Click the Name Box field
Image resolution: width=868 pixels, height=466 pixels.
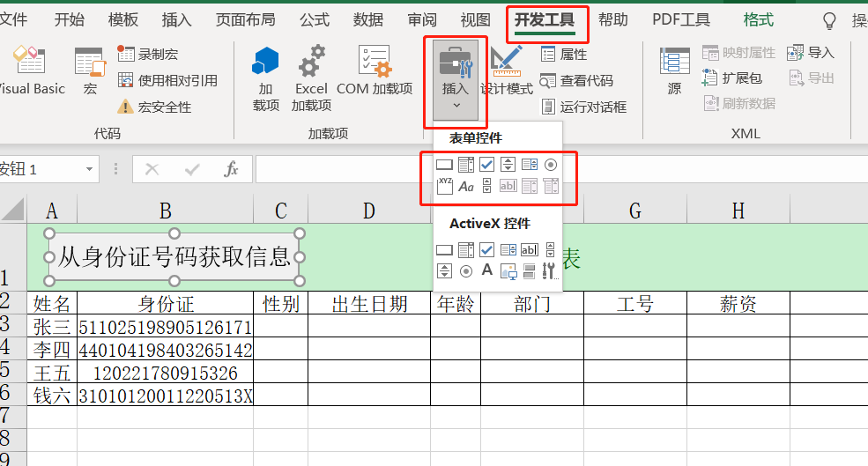40,169
